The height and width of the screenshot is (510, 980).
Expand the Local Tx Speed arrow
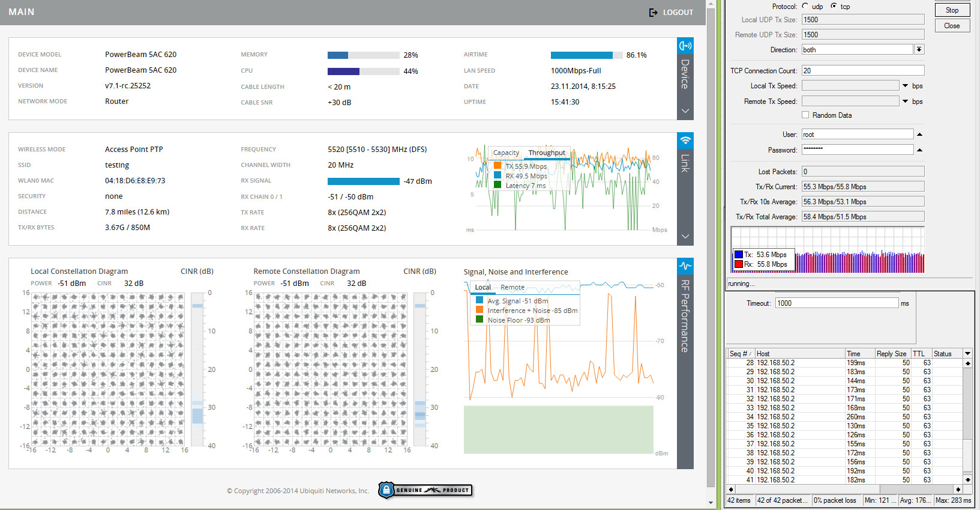pyautogui.click(x=905, y=86)
